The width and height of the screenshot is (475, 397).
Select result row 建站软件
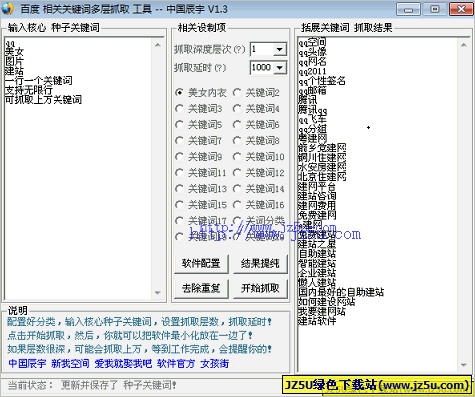coord(317,321)
